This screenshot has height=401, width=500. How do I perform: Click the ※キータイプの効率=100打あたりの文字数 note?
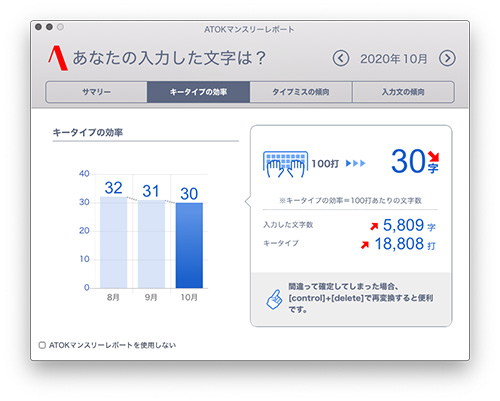tap(350, 201)
